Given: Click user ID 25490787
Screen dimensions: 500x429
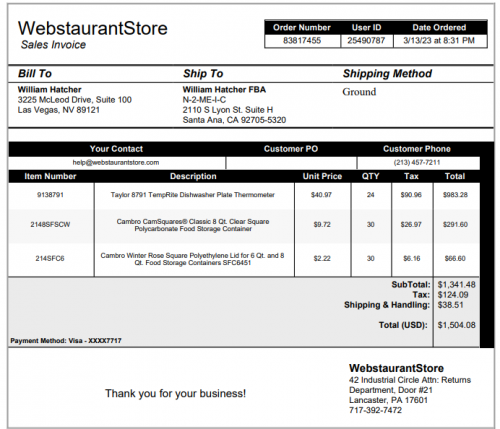Looking at the screenshot, I should click(x=366, y=41).
